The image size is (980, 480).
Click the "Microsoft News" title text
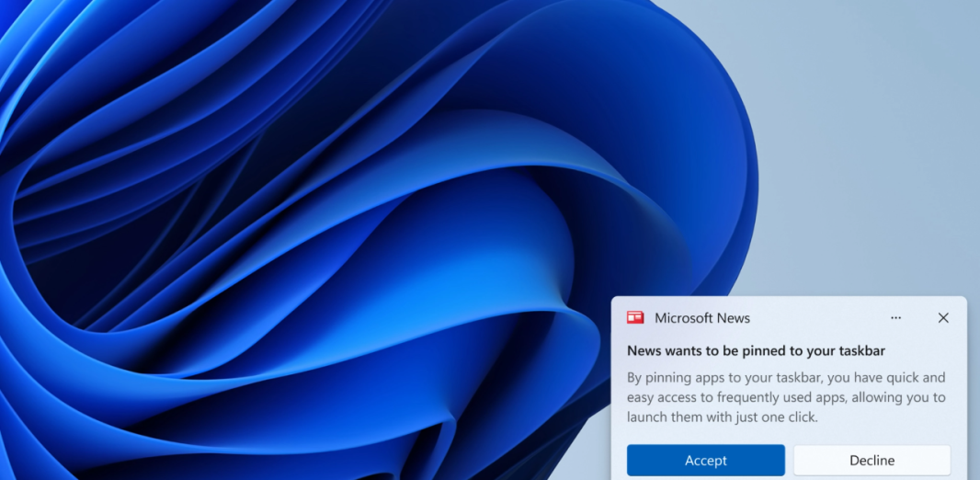(x=701, y=318)
